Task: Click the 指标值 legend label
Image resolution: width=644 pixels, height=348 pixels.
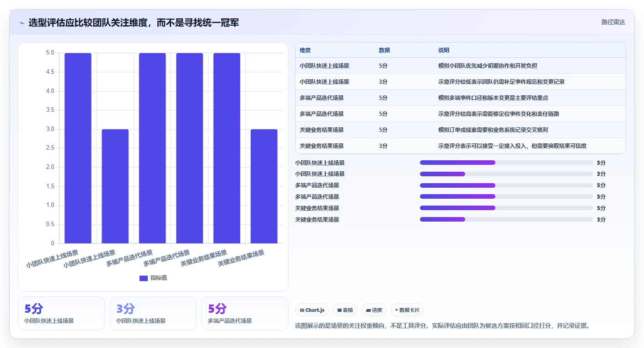Action: [x=159, y=278]
